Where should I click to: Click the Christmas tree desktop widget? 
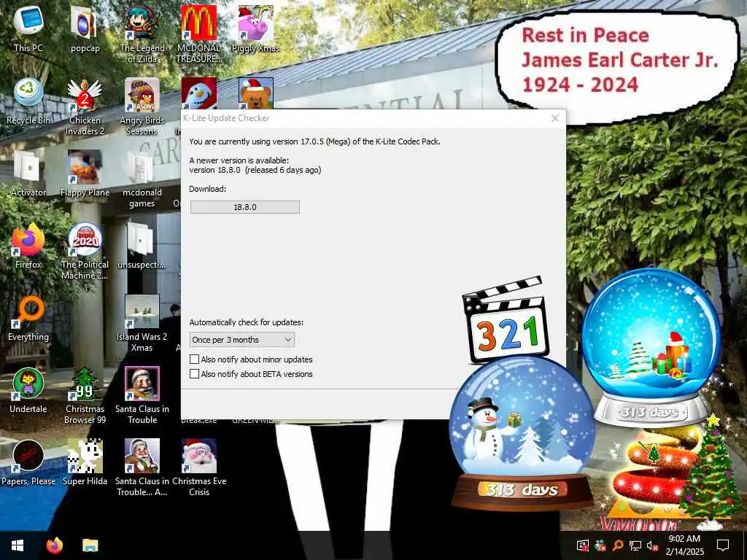[712, 472]
